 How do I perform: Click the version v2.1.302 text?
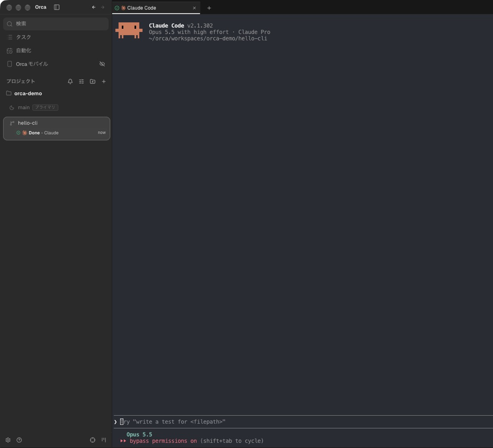pos(200,26)
